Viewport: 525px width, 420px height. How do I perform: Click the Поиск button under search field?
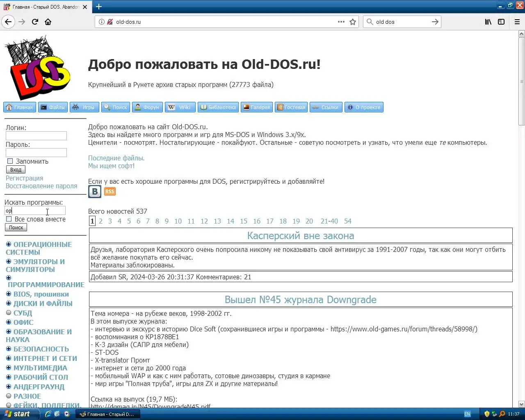[16, 227]
